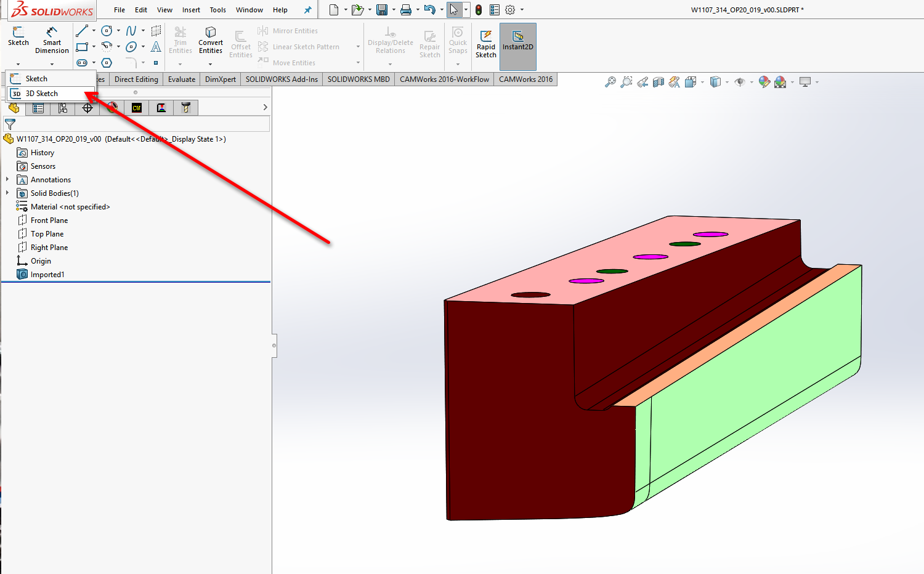Open the Section View tool
The height and width of the screenshot is (574, 924).
(x=659, y=82)
